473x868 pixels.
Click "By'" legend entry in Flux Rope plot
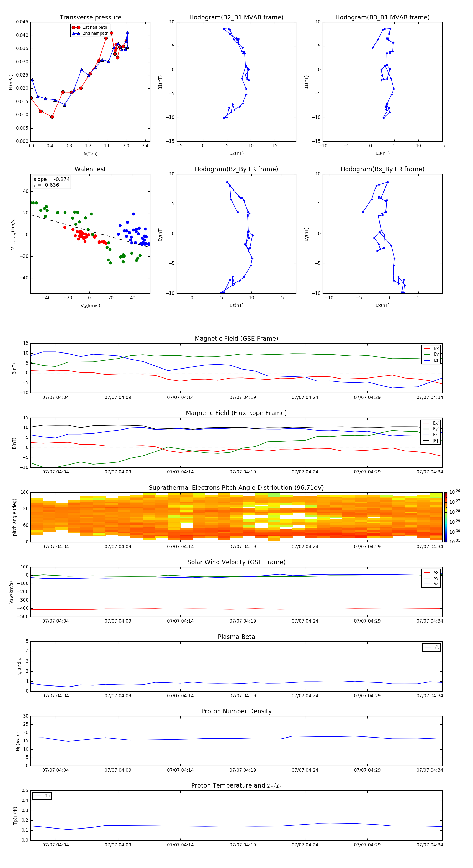tap(431, 429)
